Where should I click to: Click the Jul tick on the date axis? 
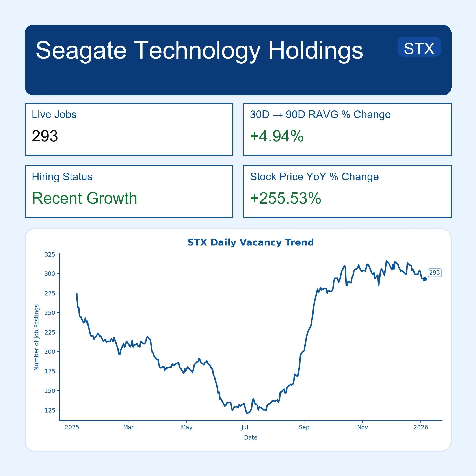(x=245, y=427)
